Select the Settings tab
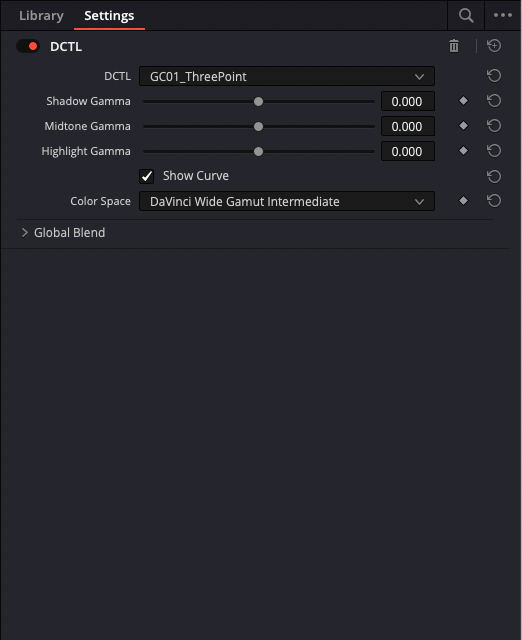 (109, 16)
